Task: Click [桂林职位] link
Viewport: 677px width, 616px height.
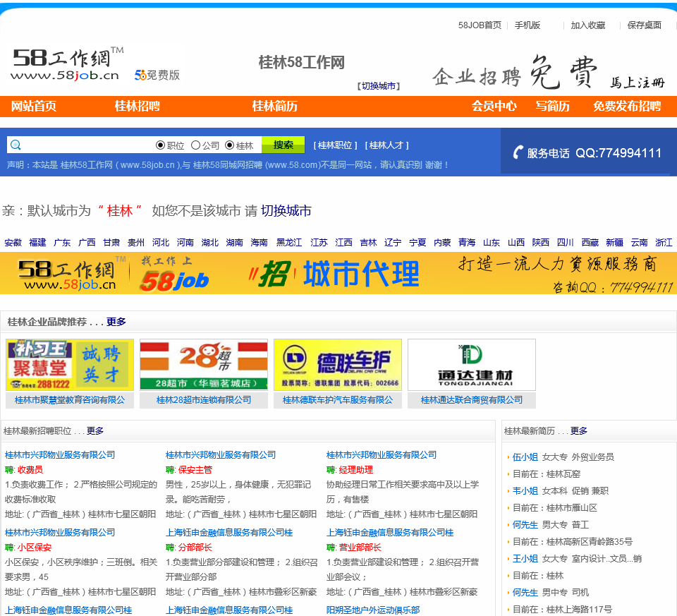Action: tap(336, 145)
